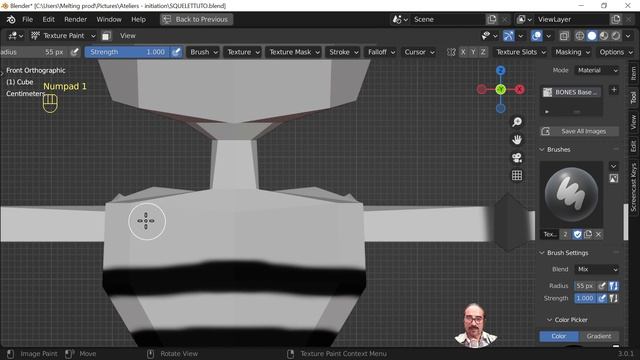Switch to material preview shading

click(x=604, y=36)
